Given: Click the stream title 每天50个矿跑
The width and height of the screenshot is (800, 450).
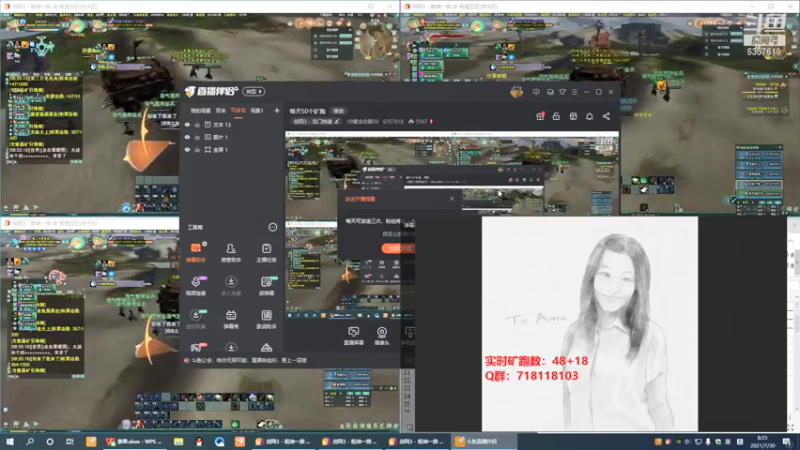Looking at the screenshot, I should [308, 111].
